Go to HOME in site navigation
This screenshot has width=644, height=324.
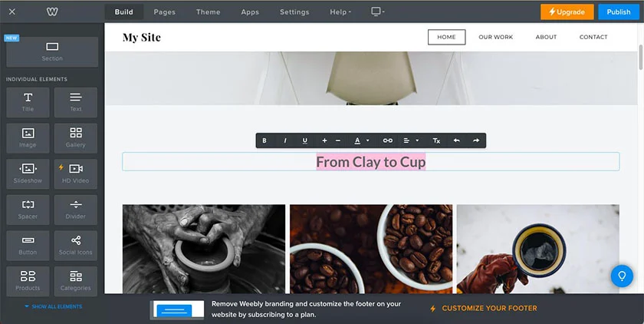click(x=446, y=37)
